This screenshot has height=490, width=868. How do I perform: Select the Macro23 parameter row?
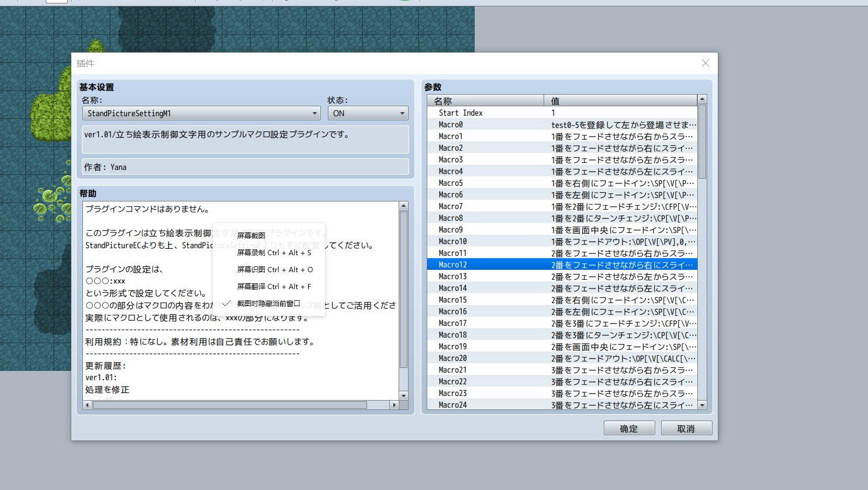coord(562,393)
